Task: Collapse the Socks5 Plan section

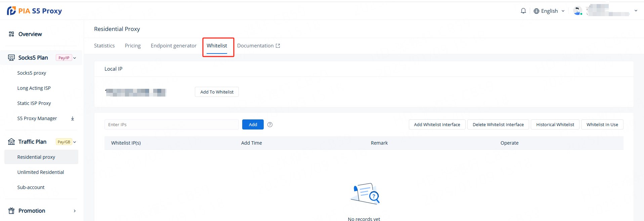Action: click(75, 58)
